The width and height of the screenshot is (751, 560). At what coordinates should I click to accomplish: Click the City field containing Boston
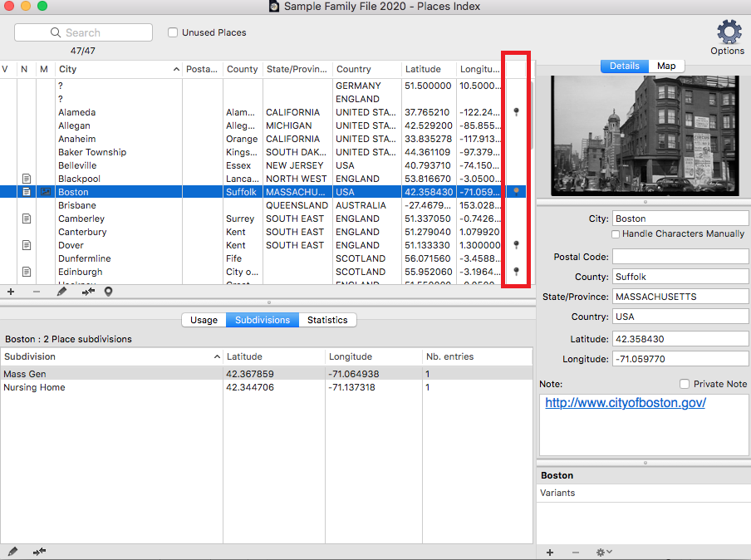click(x=680, y=219)
